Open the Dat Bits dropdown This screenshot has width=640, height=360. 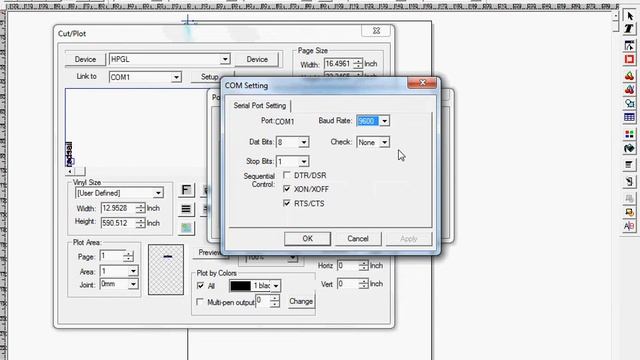pos(303,142)
